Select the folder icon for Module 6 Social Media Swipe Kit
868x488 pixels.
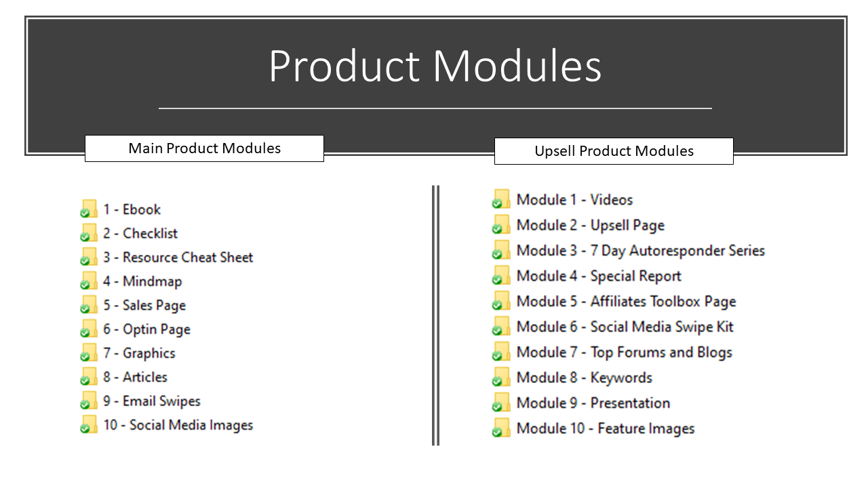(501, 326)
